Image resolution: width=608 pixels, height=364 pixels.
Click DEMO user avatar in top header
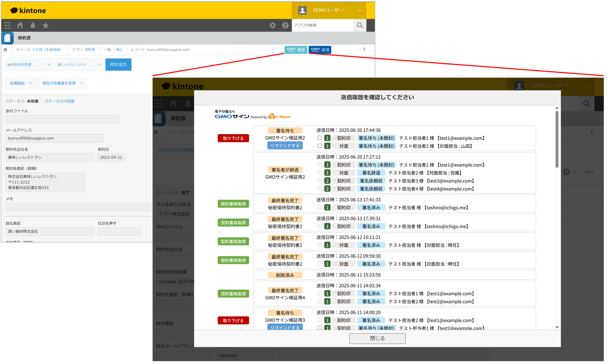(303, 10)
